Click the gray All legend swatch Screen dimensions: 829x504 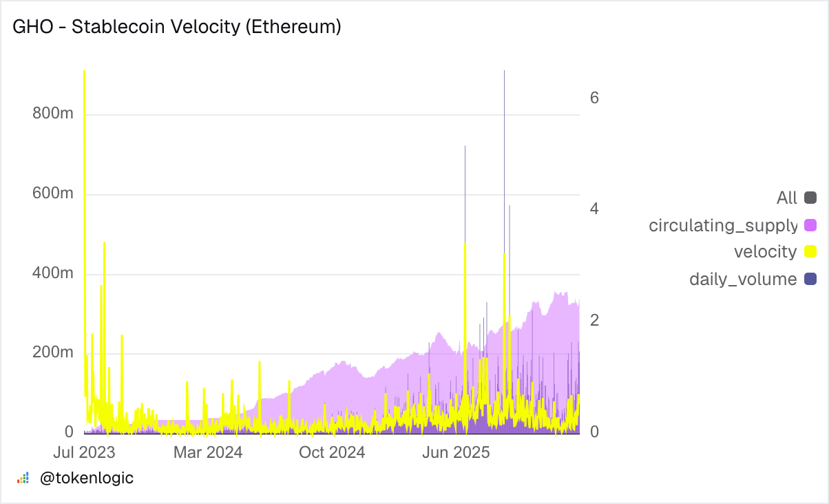click(810, 198)
